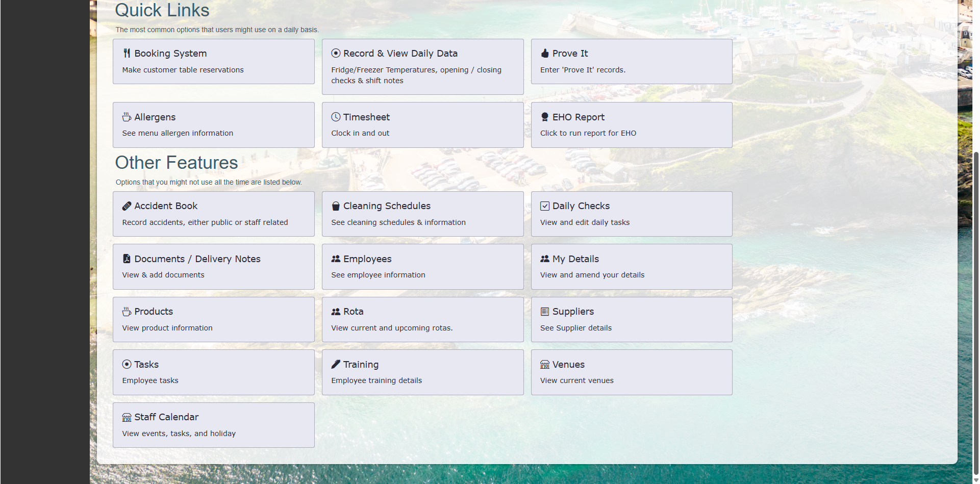Select the Tasks employee tasks card

click(x=213, y=372)
